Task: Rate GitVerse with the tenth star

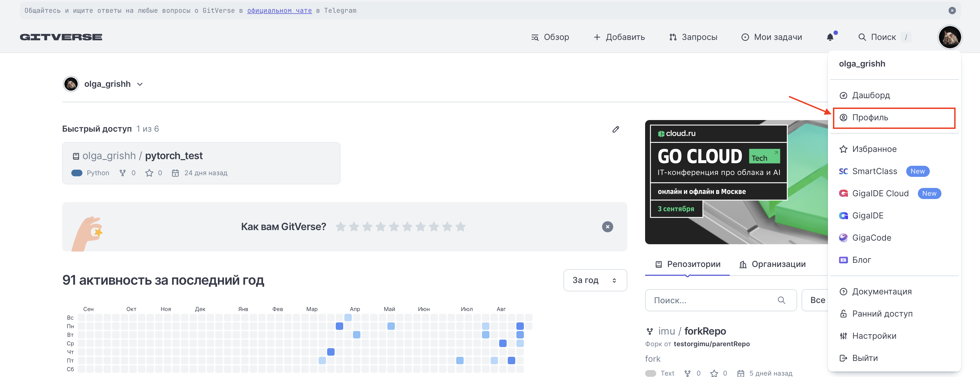Action: [460, 226]
